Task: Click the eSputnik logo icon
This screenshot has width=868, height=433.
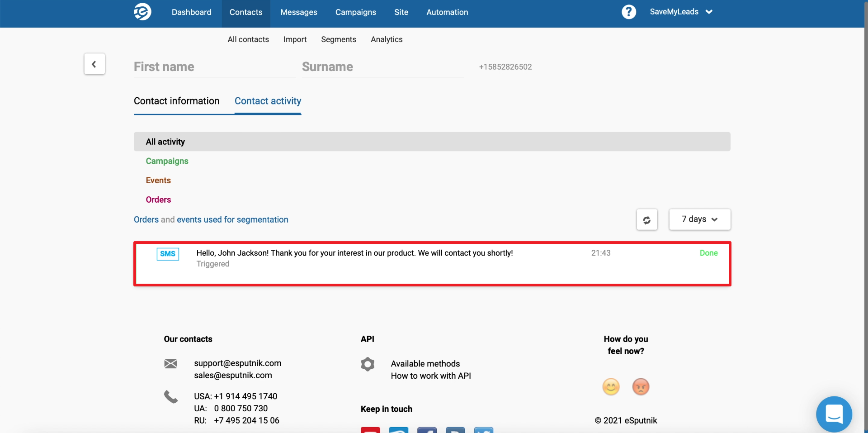Action: (x=142, y=12)
